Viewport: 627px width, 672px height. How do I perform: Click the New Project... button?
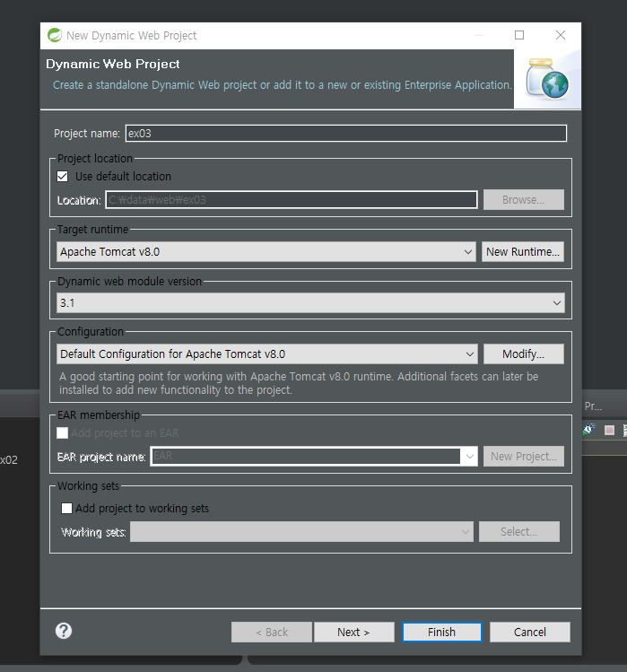tap(524, 457)
